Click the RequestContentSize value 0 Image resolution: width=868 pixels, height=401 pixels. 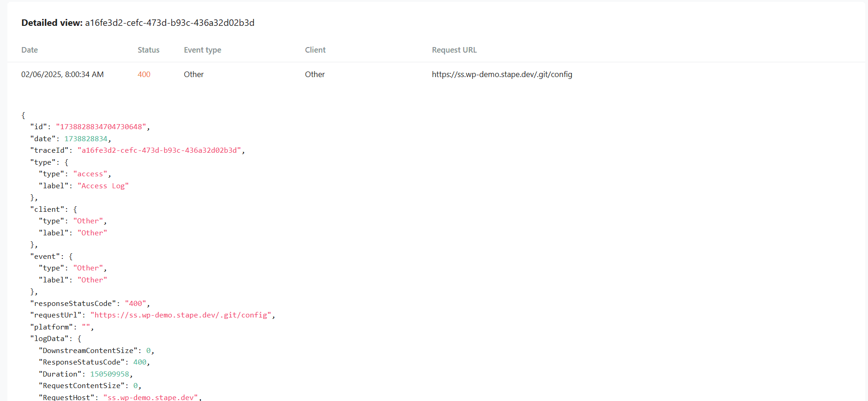[x=136, y=385]
